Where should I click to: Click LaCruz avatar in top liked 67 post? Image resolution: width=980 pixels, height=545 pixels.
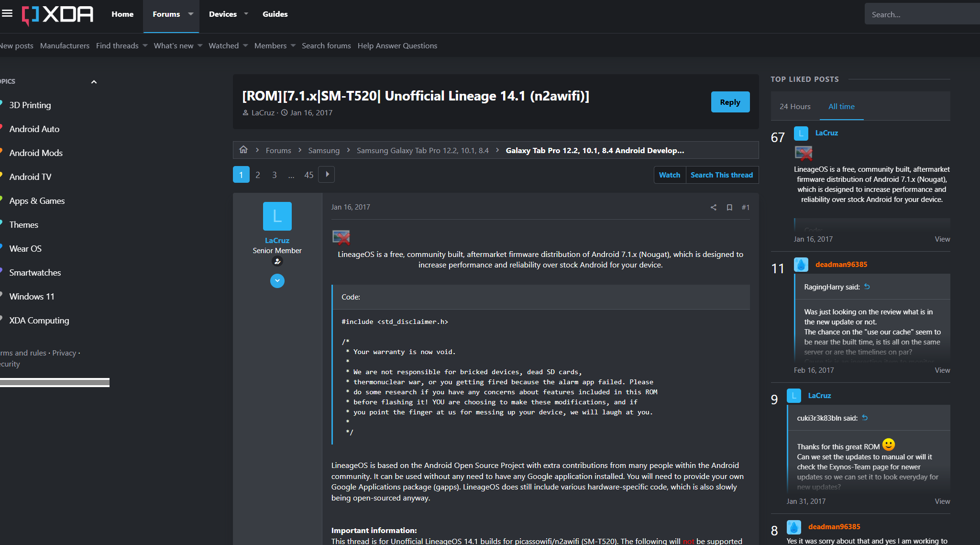(801, 133)
